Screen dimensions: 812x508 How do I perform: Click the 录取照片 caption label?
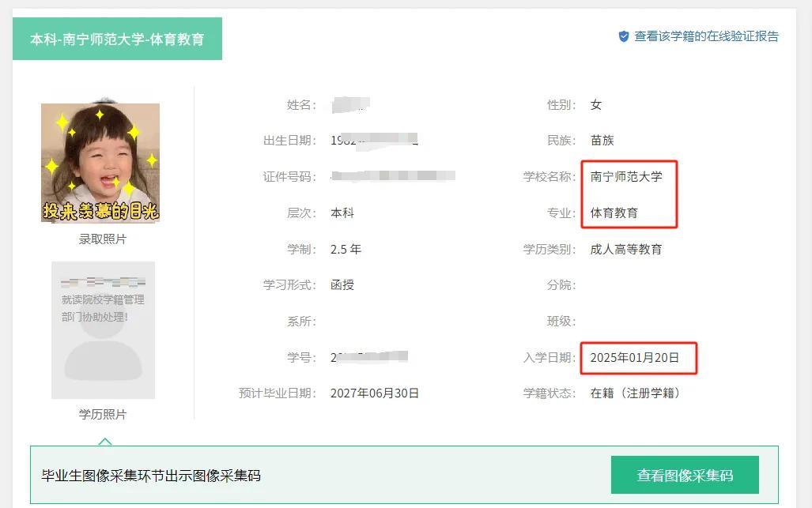103,239
